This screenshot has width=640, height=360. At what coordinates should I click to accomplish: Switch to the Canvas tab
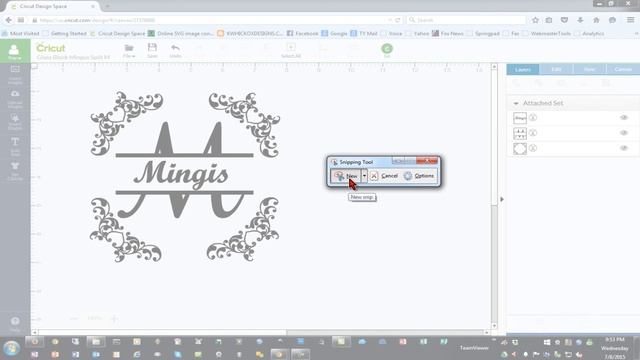[623, 69]
